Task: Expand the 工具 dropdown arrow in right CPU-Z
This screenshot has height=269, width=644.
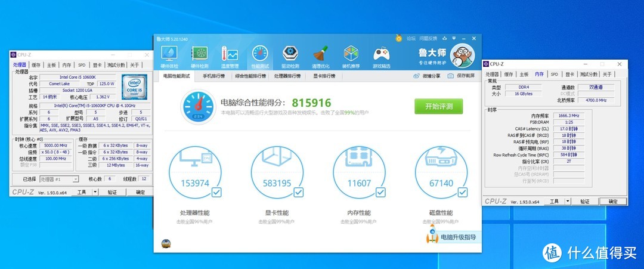Action: tap(568, 201)
